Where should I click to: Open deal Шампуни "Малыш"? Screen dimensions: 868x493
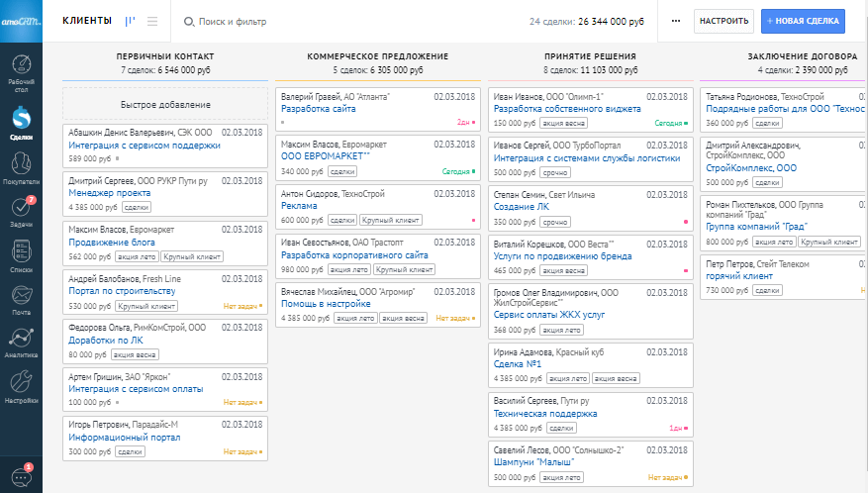533,462
